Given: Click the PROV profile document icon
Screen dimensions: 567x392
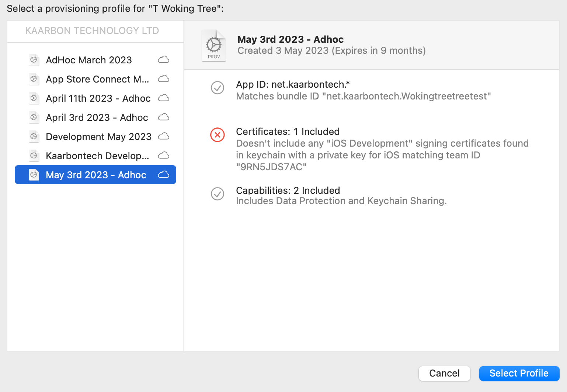Looking at the screenshot, I should [x=214, y=45].
